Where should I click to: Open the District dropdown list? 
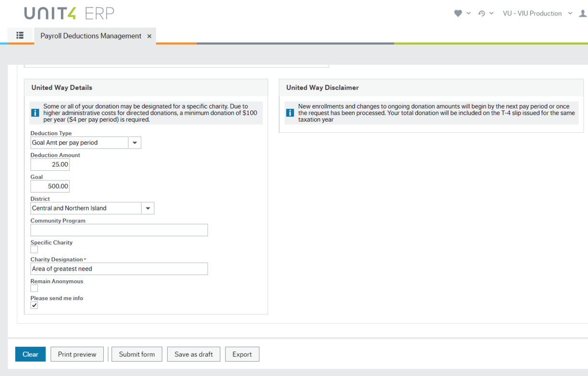pyautogui.click(x=148, y=208)
